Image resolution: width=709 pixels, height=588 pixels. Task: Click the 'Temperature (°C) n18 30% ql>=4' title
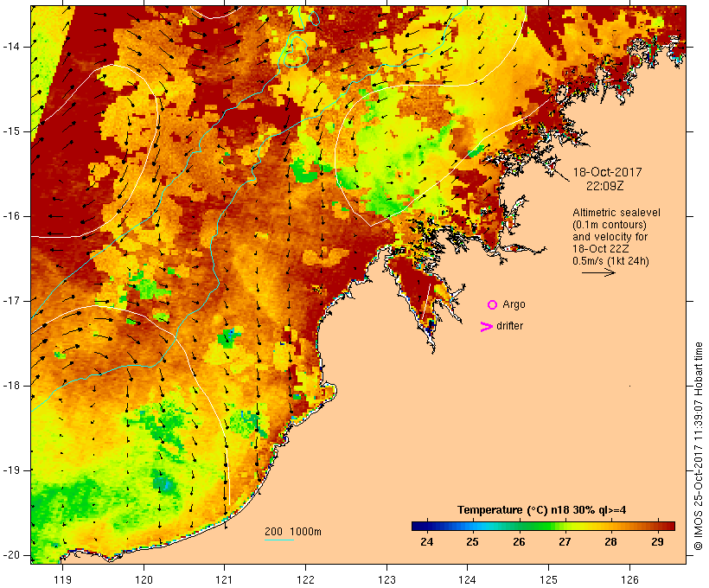(x=542, y=510)
